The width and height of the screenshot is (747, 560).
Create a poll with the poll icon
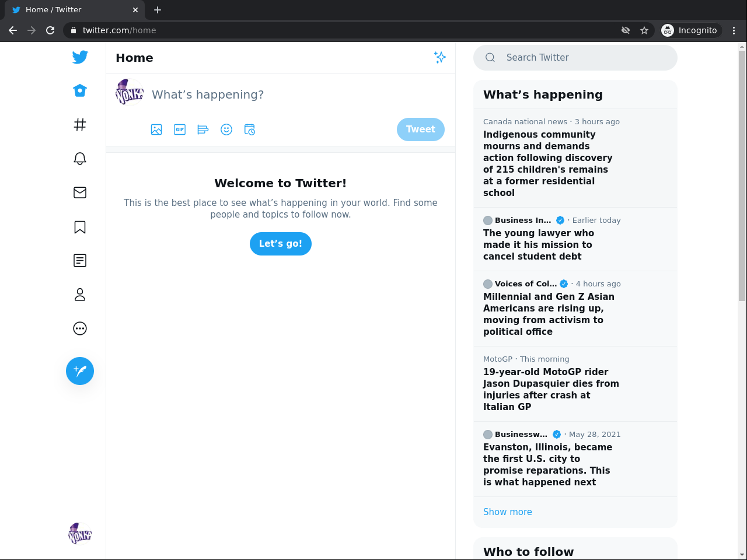[203, 129]
